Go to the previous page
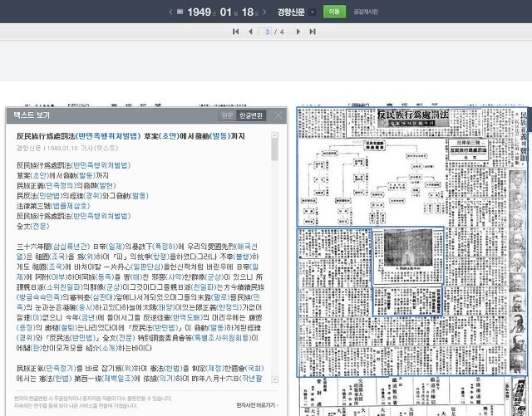Viewport: 532px width, 416px height. tap(250, 32)
